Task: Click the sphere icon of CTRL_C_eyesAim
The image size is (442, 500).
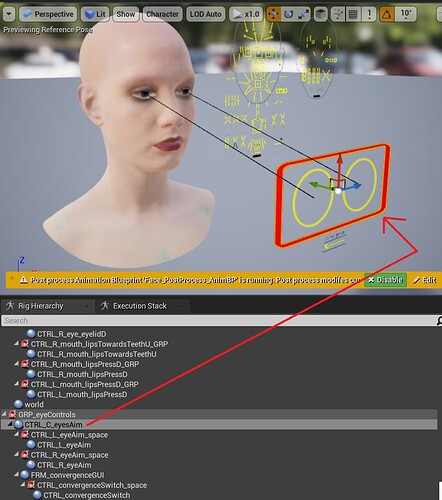Action: click(18, 425)
